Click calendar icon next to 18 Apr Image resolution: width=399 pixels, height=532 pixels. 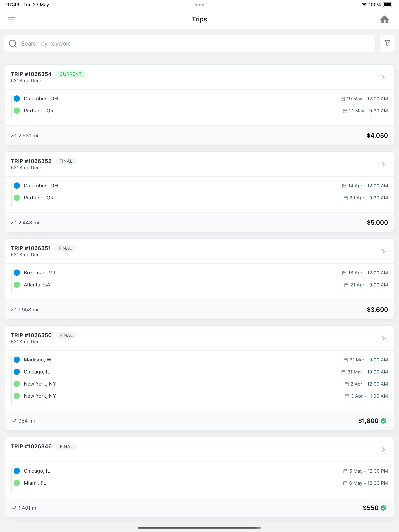pyautogui.click(x=344, y=273)
